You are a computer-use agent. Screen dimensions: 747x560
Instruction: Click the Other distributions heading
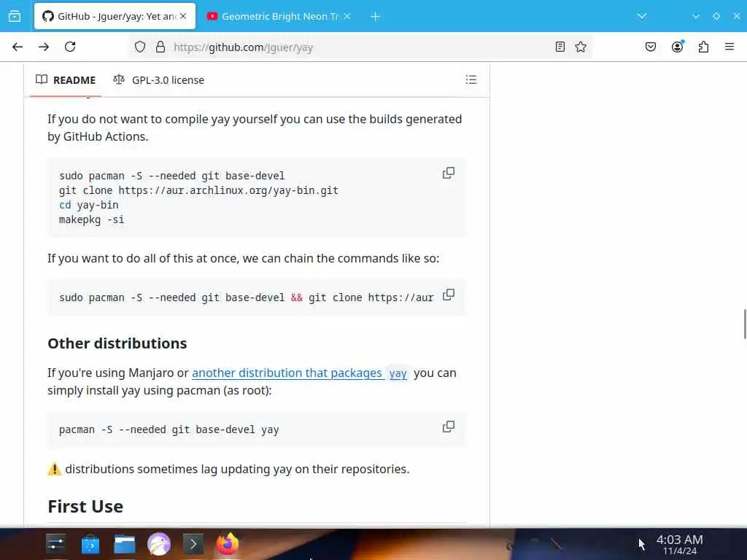pos(117,343)
